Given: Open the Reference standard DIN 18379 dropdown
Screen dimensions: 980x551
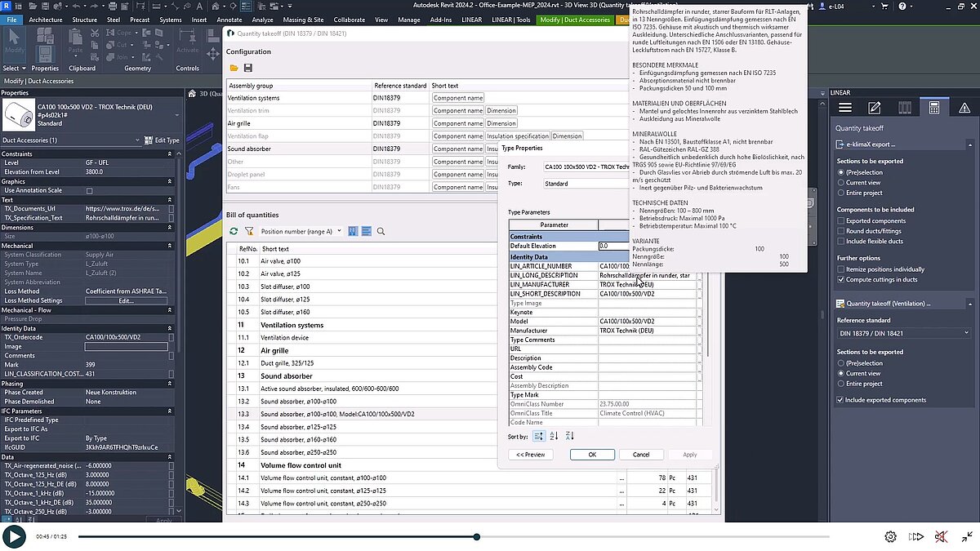Looking at the screenshot, I should [x=903, y=333].
